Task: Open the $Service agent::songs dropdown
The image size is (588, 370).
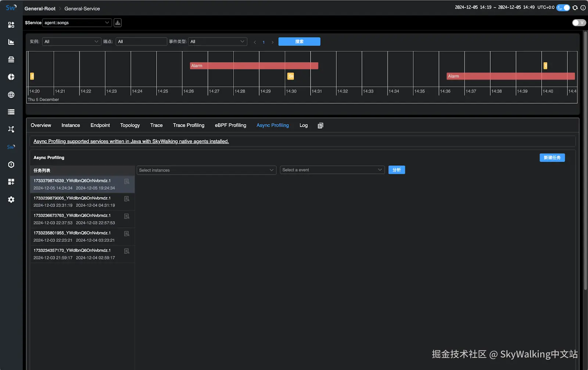Action: [77, 23]
